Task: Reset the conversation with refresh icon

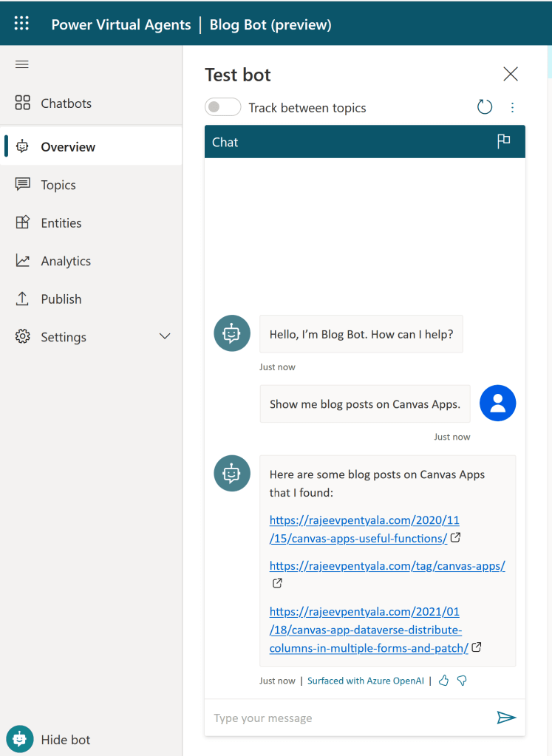Action: pyautogui.click(x=485, y=108)
